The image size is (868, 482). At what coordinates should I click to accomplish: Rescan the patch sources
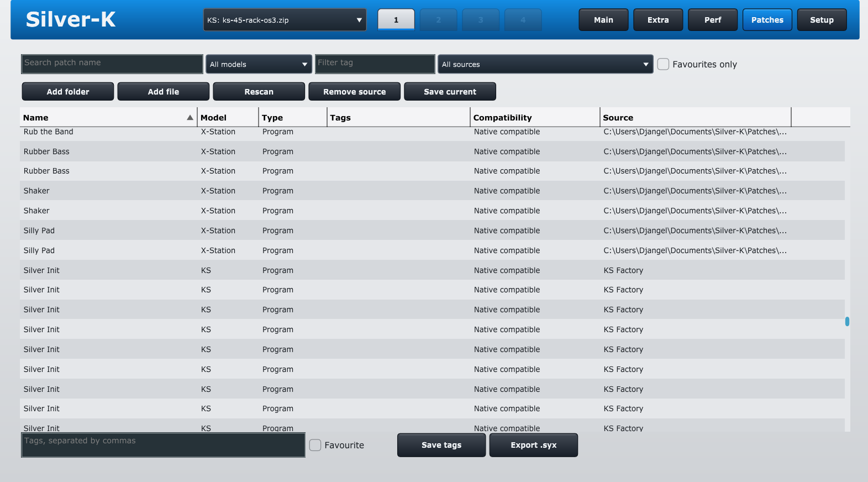pos(259,91)
